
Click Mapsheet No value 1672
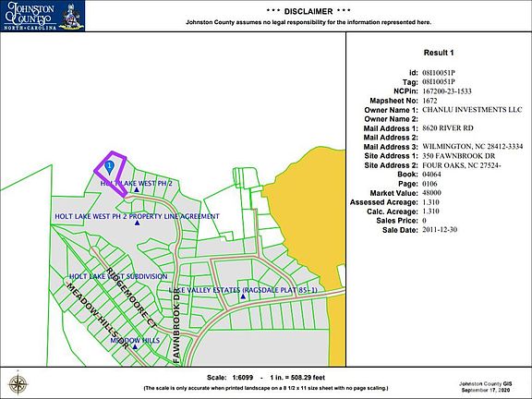pyautogui.click(x=429, y=101)
